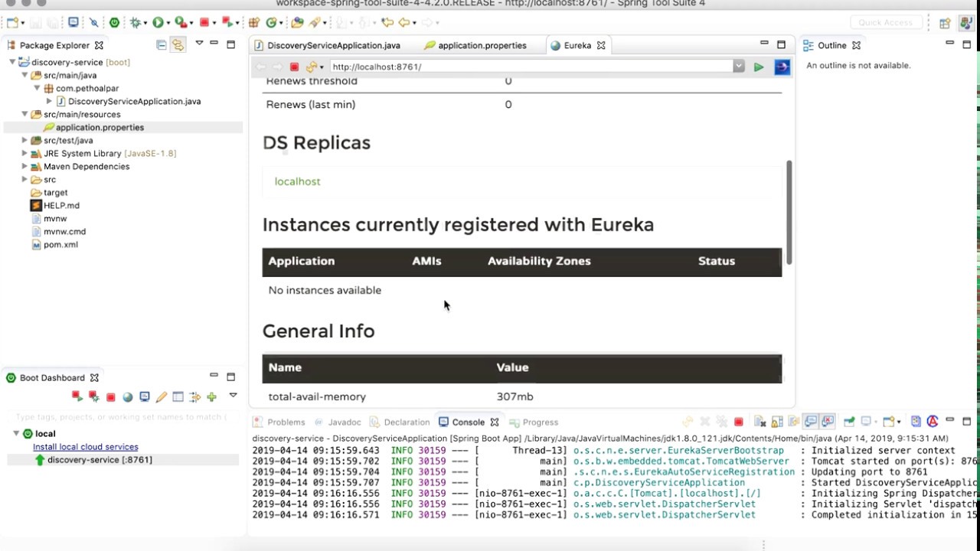The width and height of the screenshot is (980, 551).
Task: Collapse the src/main/java folder
Action: tap(24, 75)
